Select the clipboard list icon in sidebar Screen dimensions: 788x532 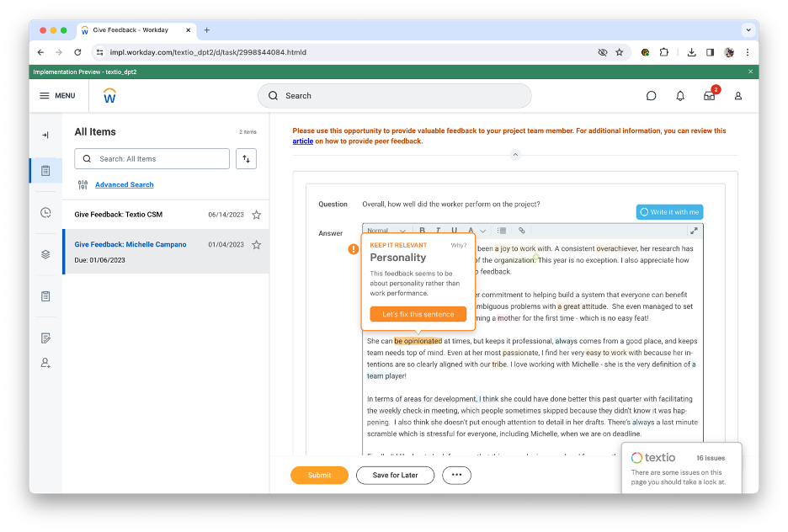point(45,171)
